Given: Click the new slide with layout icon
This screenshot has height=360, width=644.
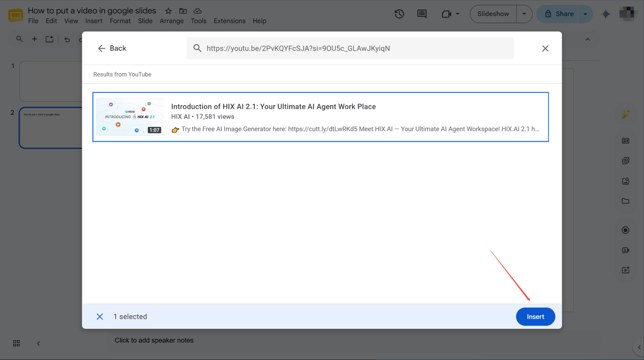Looking at the screenshot, I should [x=49, y=39].
